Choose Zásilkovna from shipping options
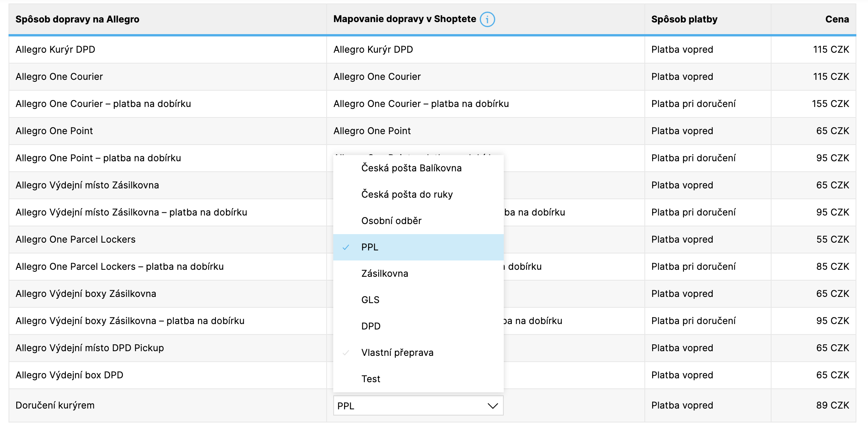Screen dimensions: 868x438 tap(385, 274)
